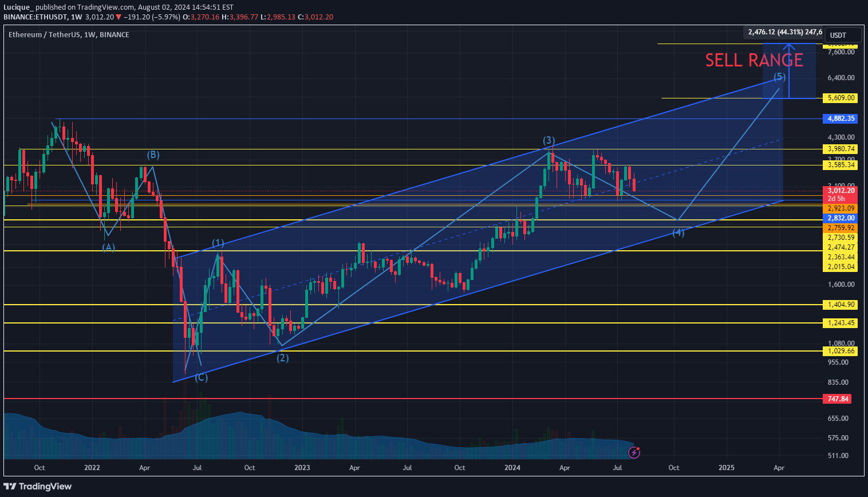Click the (4) Elliott wave label
Viewport: 868px width, 497px height.
coord(678,232)
